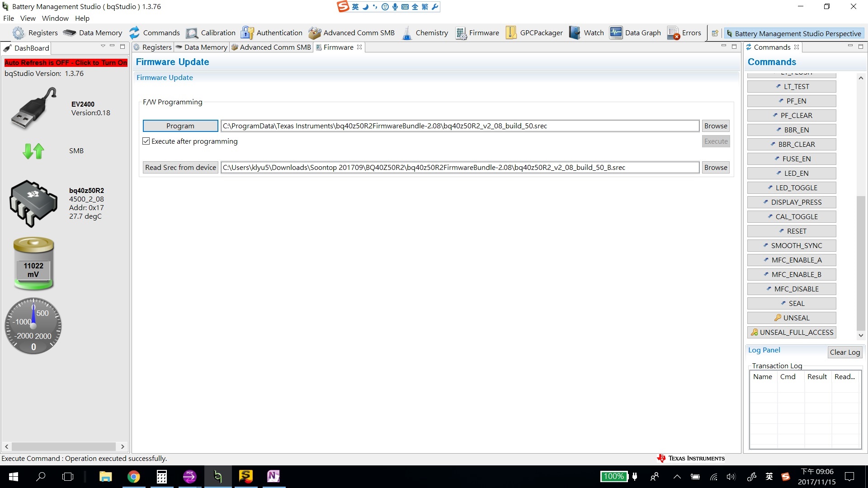Viewport: 868px width, 488px height.
Task: Click the bq40z50R2 chip icon
Action: tap(33, 203)
